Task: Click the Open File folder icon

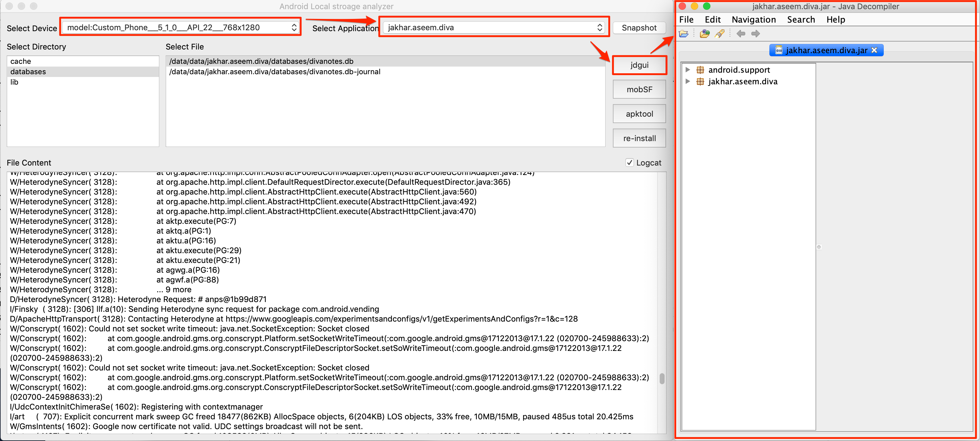Action: point(683,34)
